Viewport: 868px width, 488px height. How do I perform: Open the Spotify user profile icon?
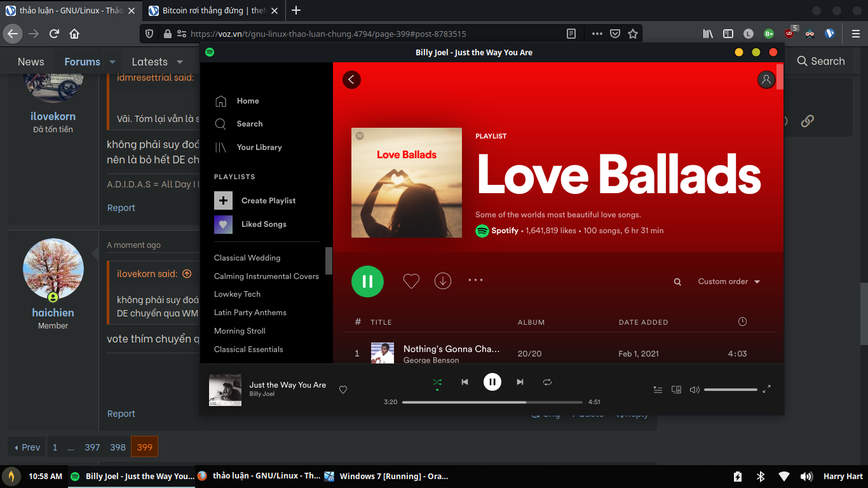point(766,79)
